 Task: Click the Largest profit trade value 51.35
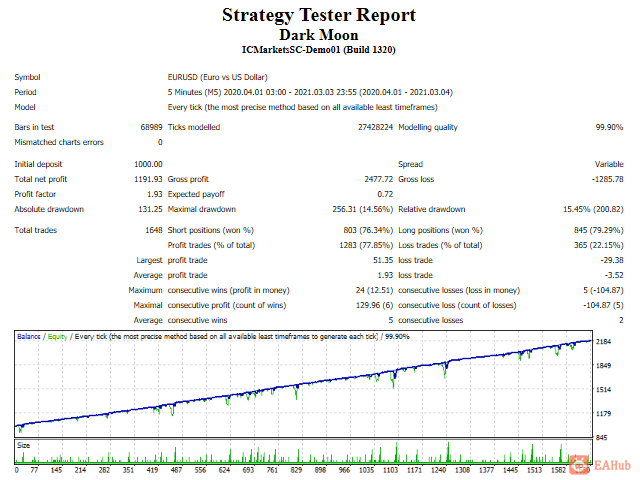[x=383, y=260]
